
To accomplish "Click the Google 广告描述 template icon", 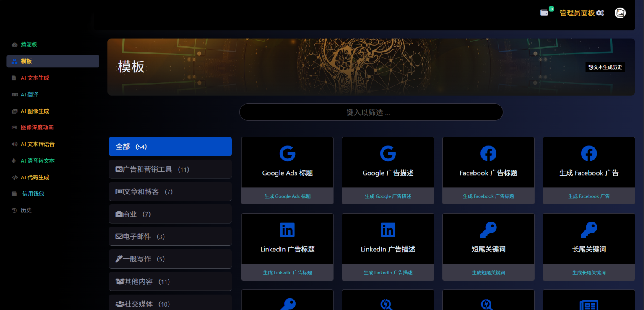I will point(388,154).
